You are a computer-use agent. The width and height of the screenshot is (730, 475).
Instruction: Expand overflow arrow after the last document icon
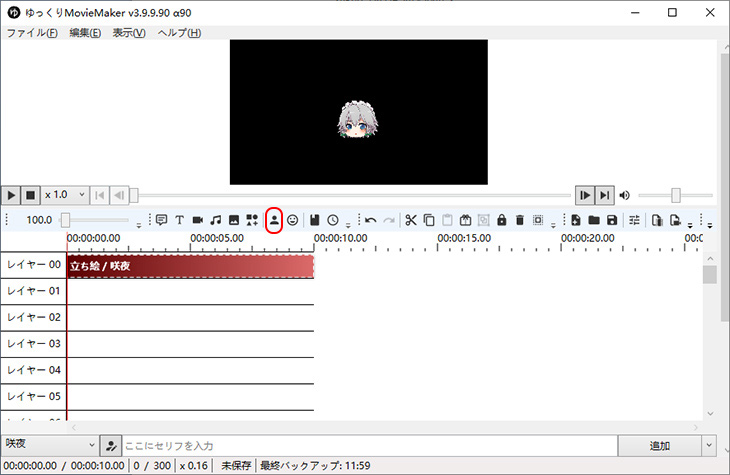pyautogui.click(x=690, y=225)
